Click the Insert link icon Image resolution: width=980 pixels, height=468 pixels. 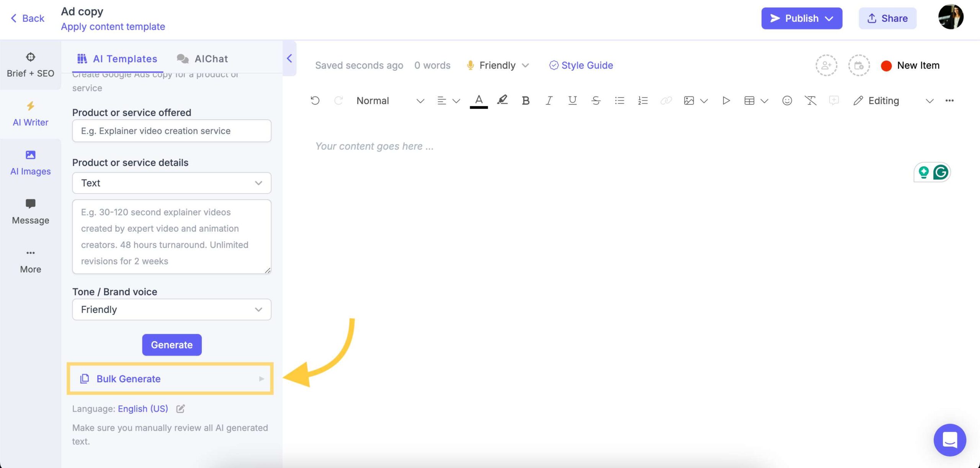[x=666, y=100]
